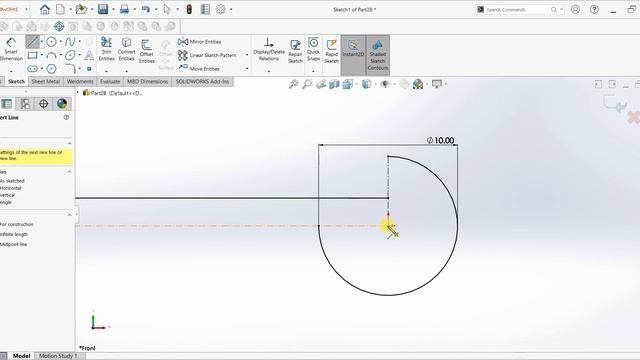Image resolution: width=640 pixels, height=360 pixels.
Task: Open the Trim Entities dropdown arrow
Action: pyautogui.click(x=107, y=71)
